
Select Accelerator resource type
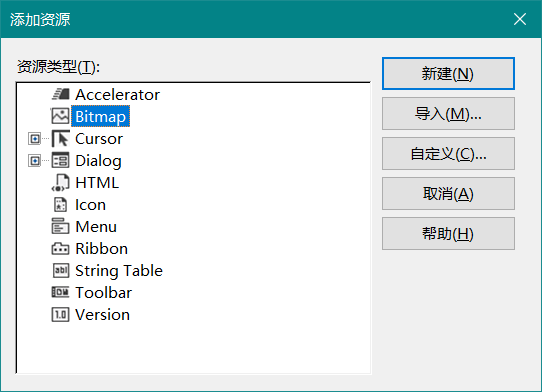(x=118, y=95)
